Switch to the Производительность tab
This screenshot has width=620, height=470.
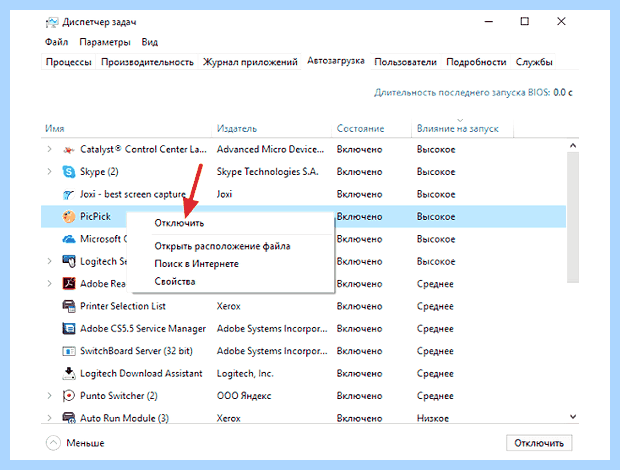(147, 62)
